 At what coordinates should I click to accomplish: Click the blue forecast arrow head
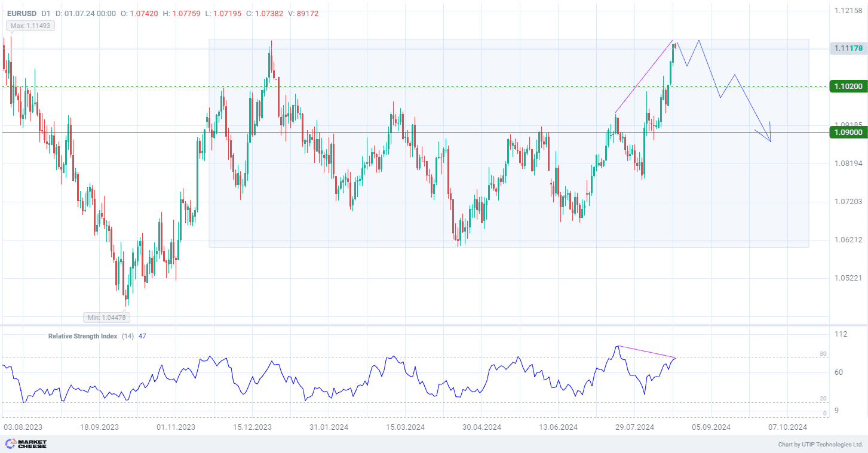coord(769,140)
